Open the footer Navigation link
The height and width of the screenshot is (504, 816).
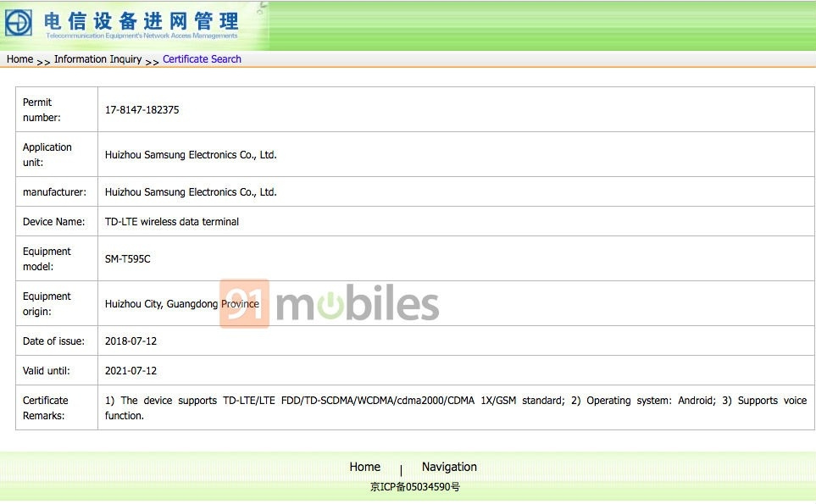coord(449,467)
